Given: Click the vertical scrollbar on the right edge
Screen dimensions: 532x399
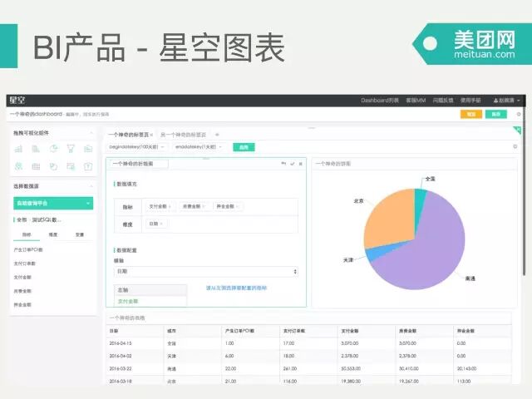Looking at the screenshot, I should point(525,190).
